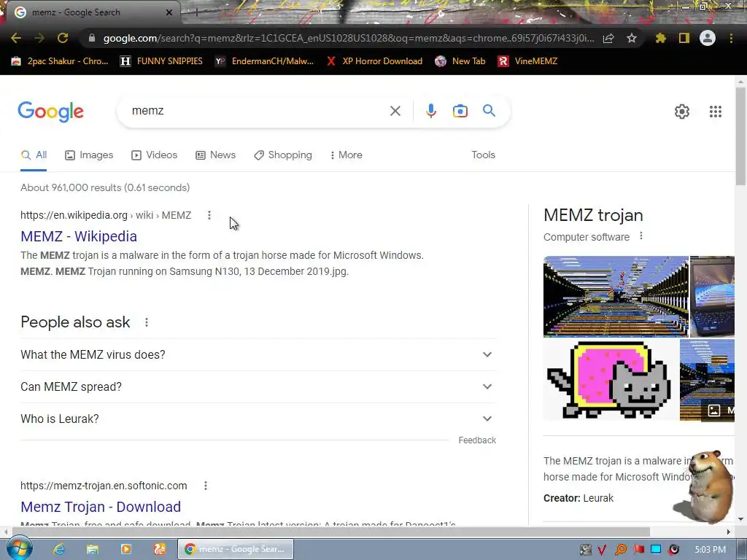Image resolution: width=747 pixels, height=560 pixels.
Task: Open the More search filters dropdown
Action: click(x=347, y=155)
